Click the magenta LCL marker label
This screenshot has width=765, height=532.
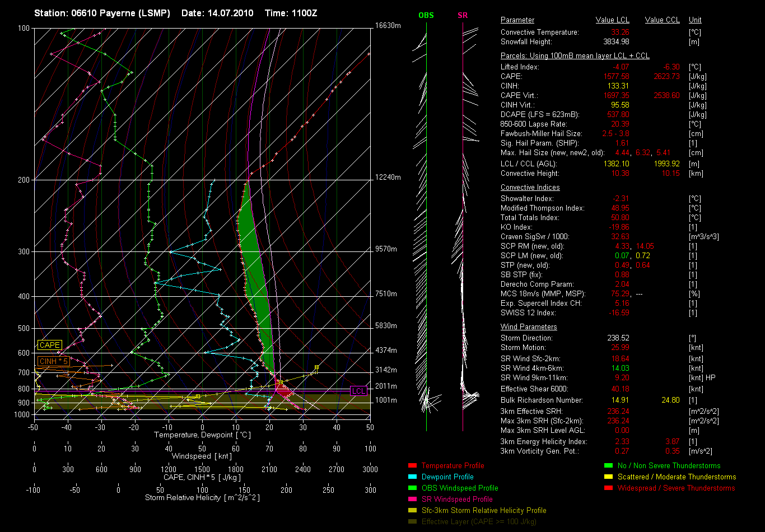(x=358, y=391)
